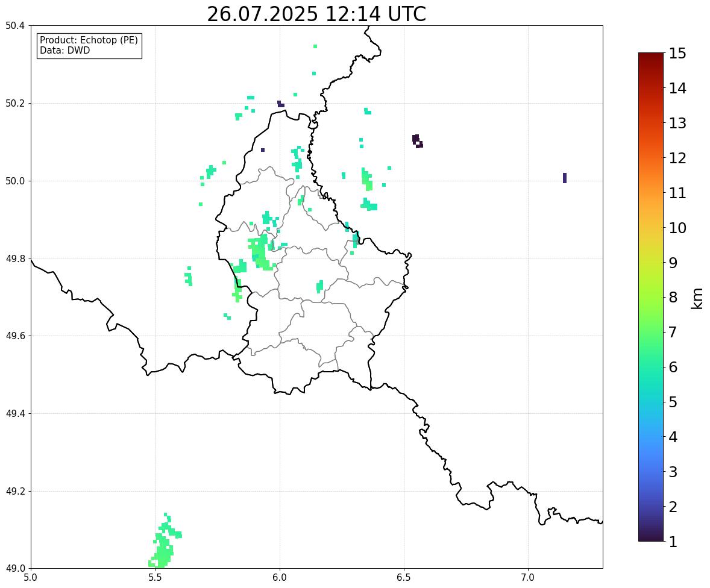Click the latitude axis label 49.6

click(x=15, y=336)
